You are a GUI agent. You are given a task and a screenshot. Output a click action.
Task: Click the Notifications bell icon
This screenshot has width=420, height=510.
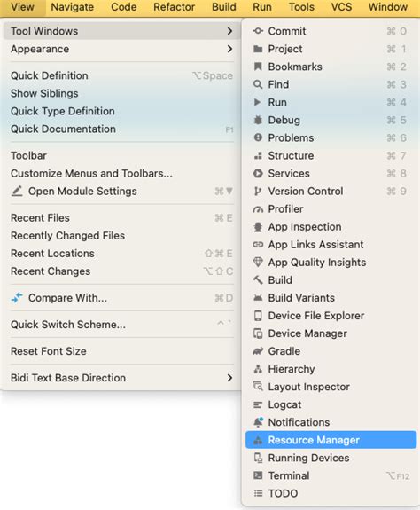tap(258, 422)
